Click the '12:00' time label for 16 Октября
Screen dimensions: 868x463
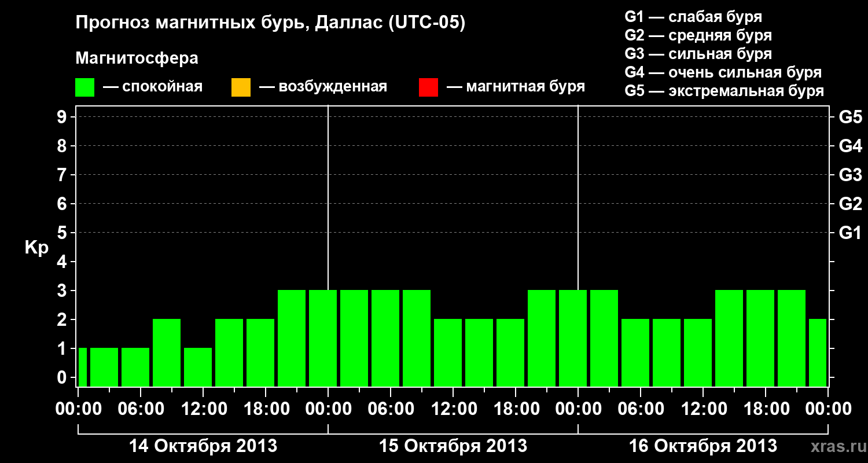click(703, 409)
